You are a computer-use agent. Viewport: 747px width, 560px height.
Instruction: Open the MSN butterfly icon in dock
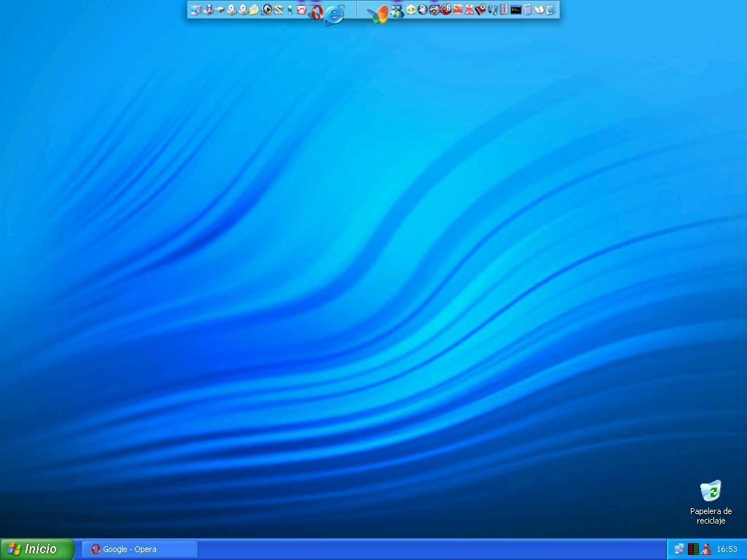379,15
